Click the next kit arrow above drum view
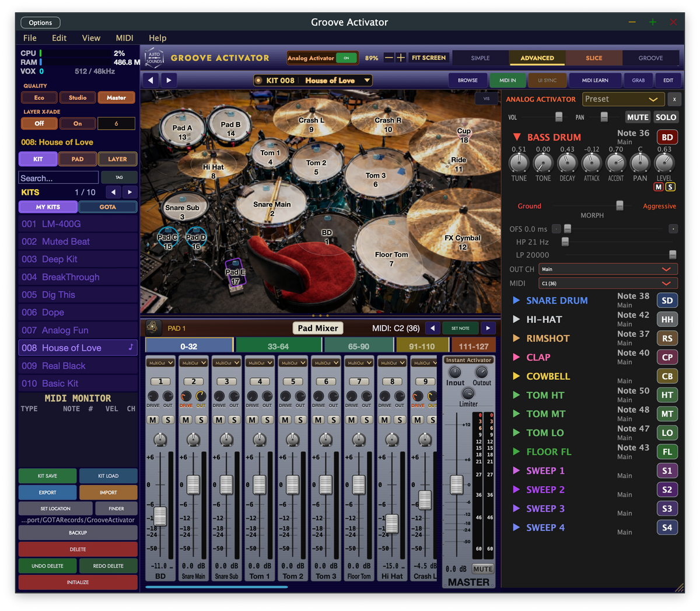The width and height of the screenshot is (700, 611). pyautogui.click(x=169, y=80)
